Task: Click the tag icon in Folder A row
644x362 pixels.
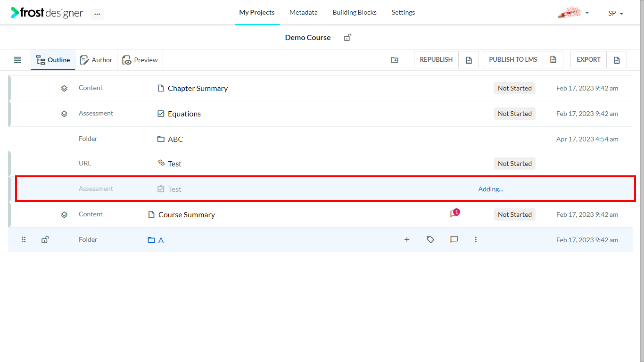Action: [430, 239]
